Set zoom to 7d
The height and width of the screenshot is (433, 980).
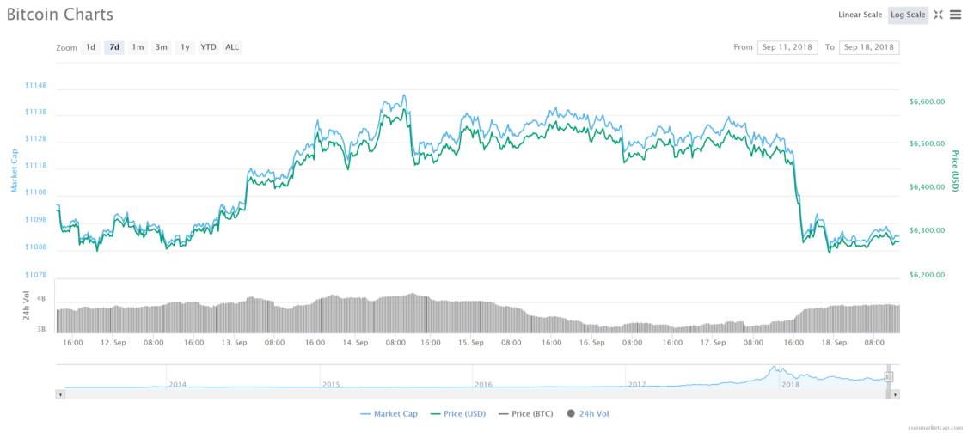pyautogui.click(x=114, y=47)
